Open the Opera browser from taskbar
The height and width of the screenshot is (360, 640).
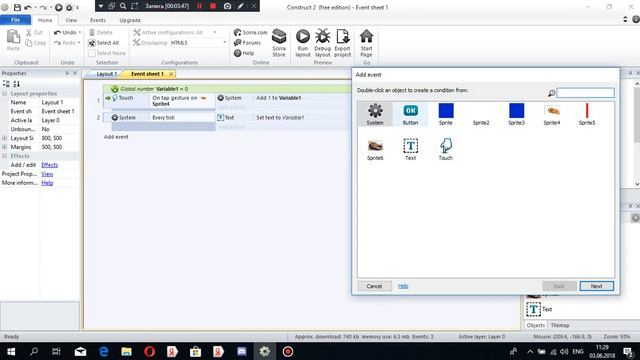[x=149, y=351]
